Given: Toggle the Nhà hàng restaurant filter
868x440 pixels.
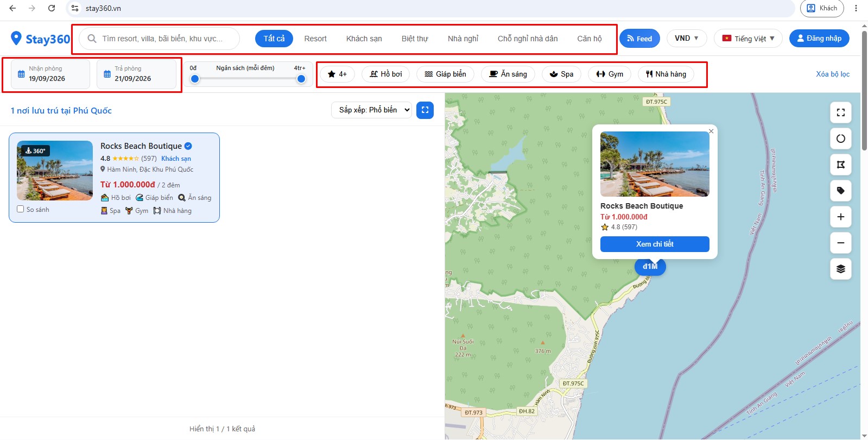Looking at the screenshot, I should click(666, 74).
